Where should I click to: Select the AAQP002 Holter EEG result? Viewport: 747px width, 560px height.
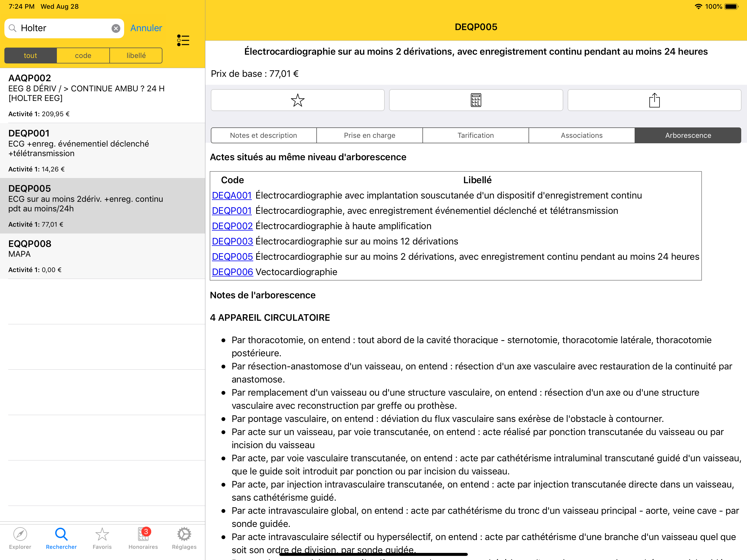[x=103, y=96]
